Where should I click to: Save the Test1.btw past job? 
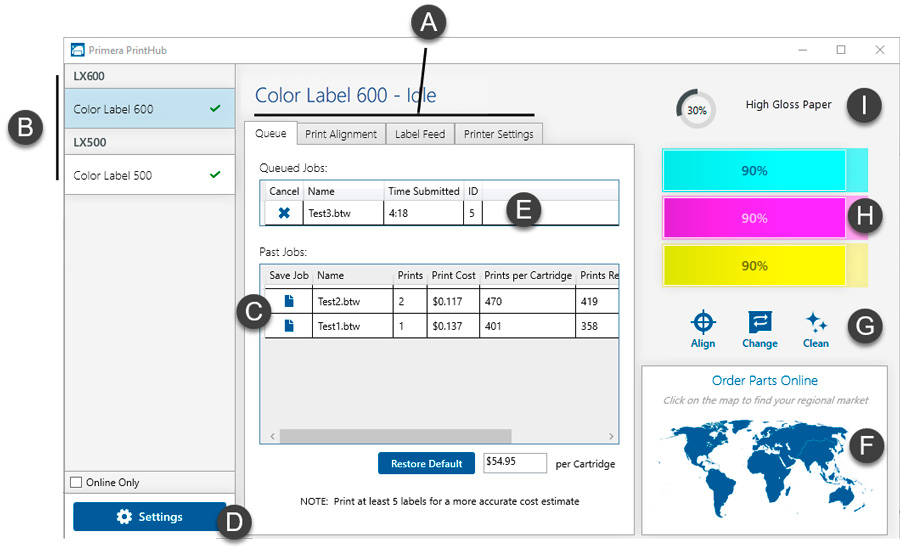click(x=289, y=326)
